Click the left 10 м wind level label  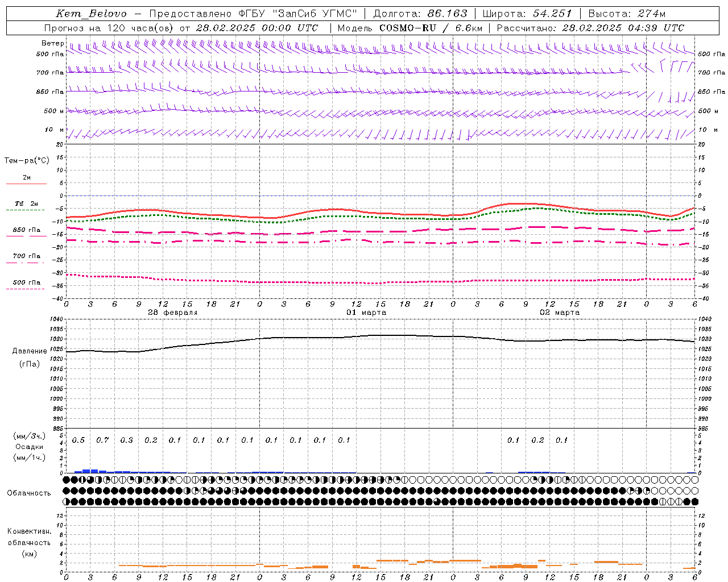[55, 130]
